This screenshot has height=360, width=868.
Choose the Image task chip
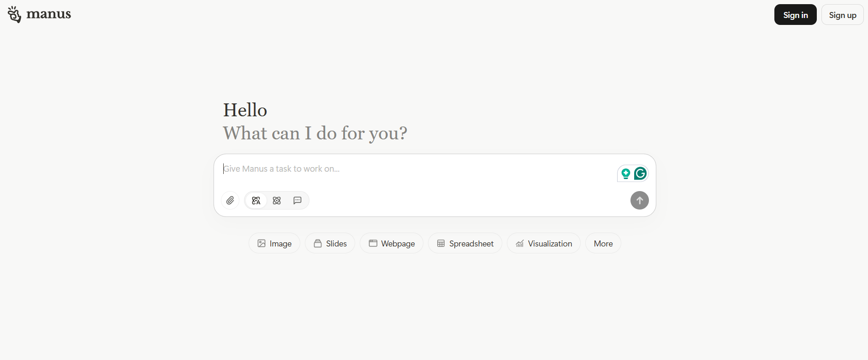click(274, 243)
